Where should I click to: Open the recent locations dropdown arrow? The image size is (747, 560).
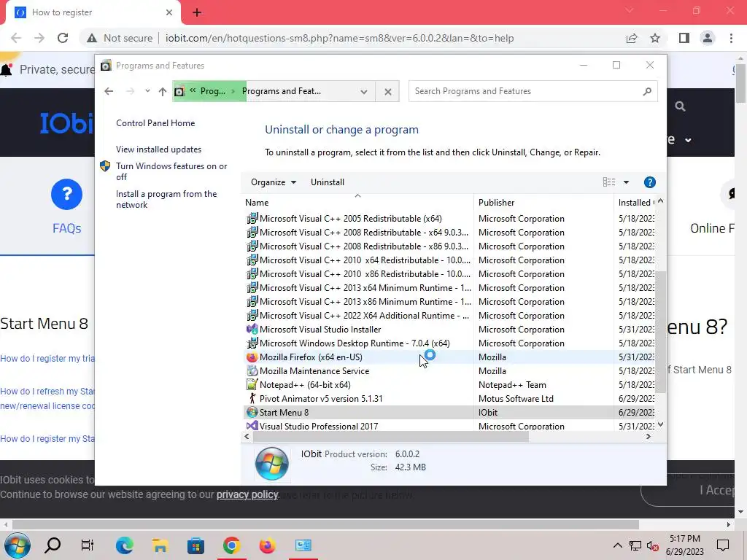tap(147, 91)
